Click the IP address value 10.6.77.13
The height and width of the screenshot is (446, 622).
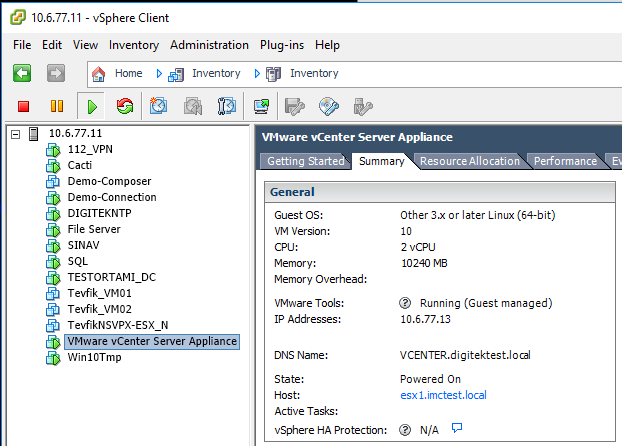point(425,319)
